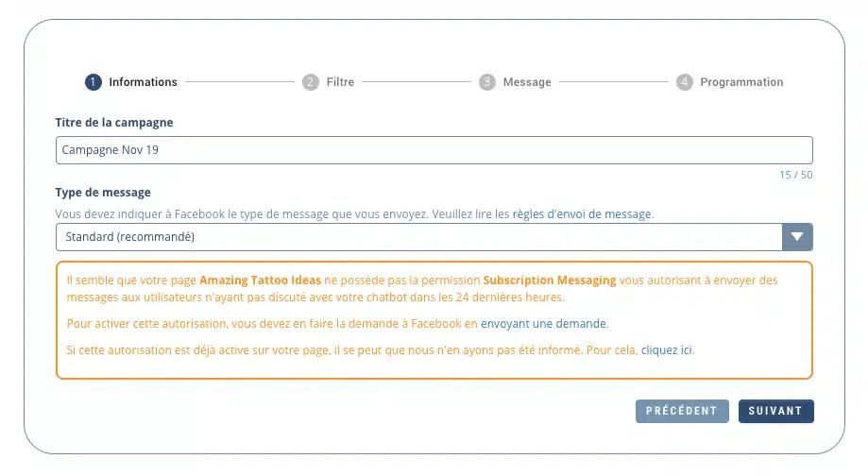Open the Message step label

pos(527,82)
